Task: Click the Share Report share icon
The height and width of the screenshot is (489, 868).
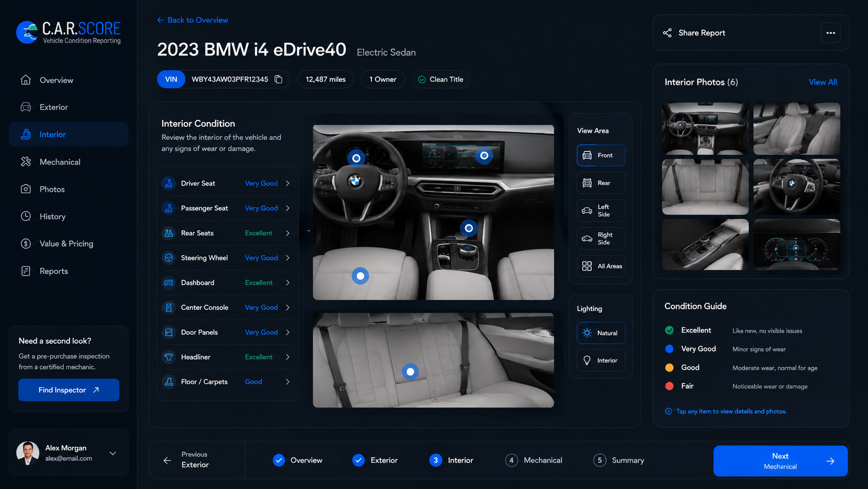Action: pos(667,33)
